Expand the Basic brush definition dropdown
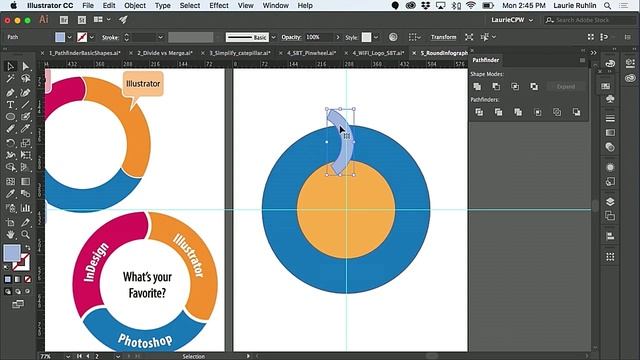This screenshot has height=360, width=640. point(273,37)
